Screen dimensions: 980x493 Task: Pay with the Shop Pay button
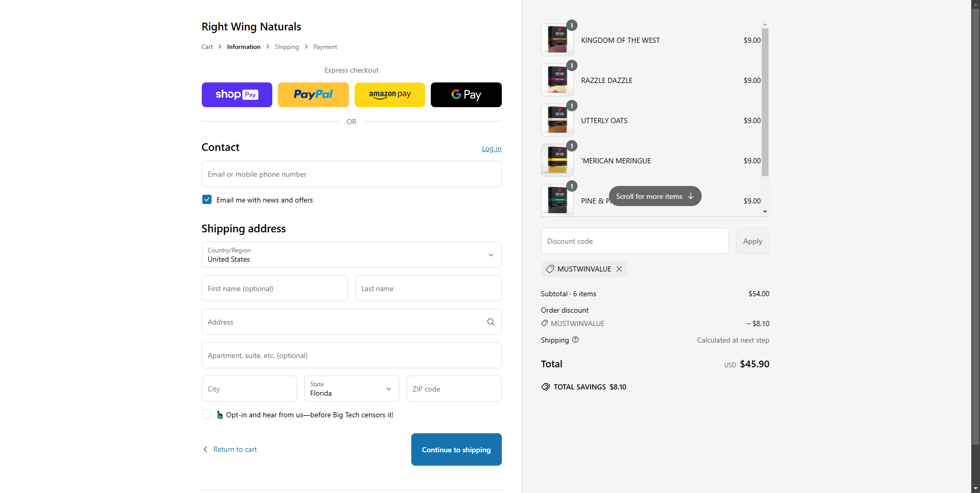click(x=237, y=95)
